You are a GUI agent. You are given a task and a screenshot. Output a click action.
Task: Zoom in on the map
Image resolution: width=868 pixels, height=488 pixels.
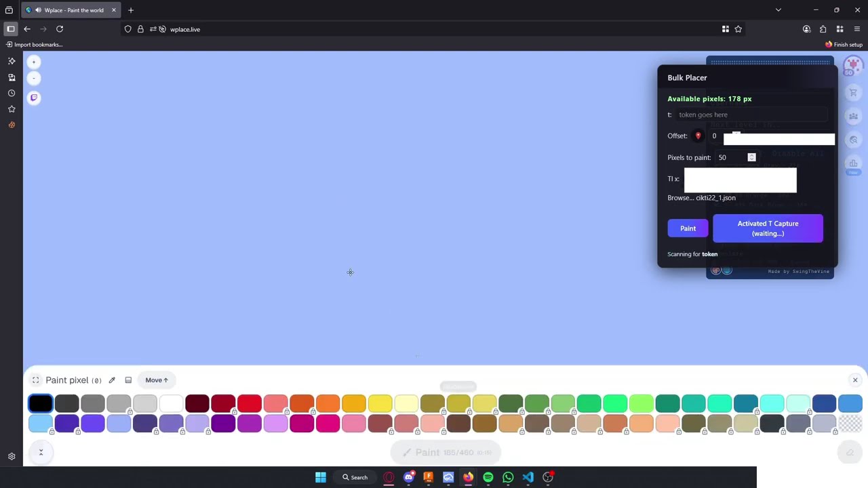point(34,62)
